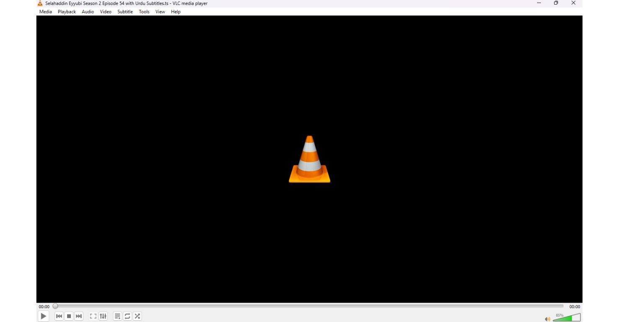Open the Media menu

46,12
